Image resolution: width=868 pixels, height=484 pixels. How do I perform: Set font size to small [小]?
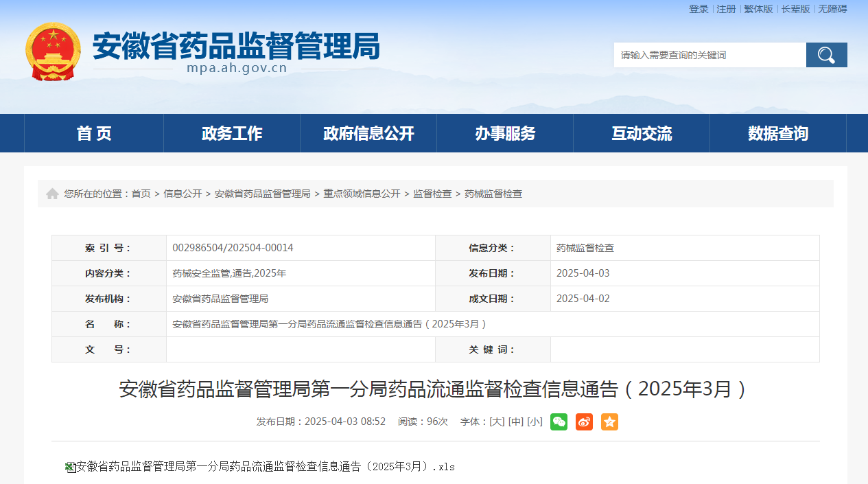click(x=535, y=422)
